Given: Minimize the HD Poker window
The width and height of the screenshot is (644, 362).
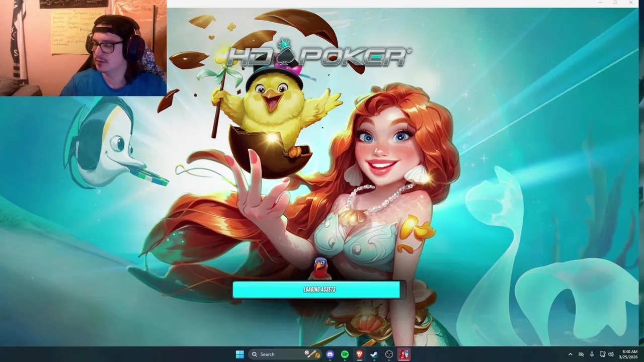Looking at the screenshot, I should (x=600, y=3).
